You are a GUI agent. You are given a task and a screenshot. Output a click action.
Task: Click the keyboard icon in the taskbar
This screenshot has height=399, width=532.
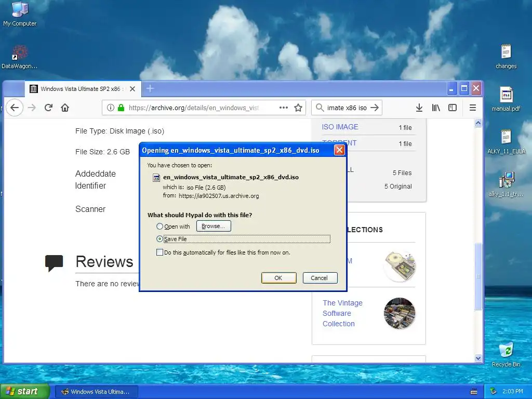pyautogui.click(x=474, y=392)
